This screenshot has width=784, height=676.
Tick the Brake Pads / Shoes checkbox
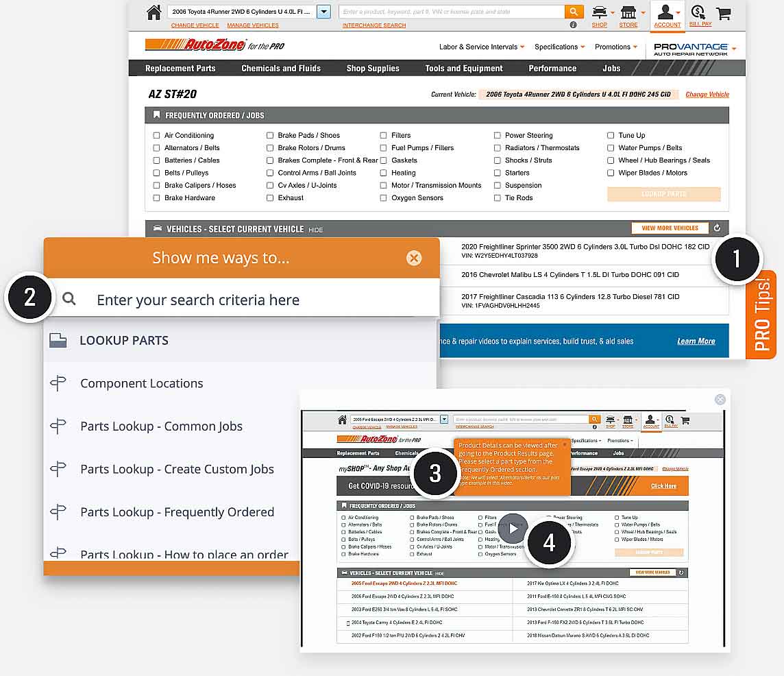(x=270, y=135)
